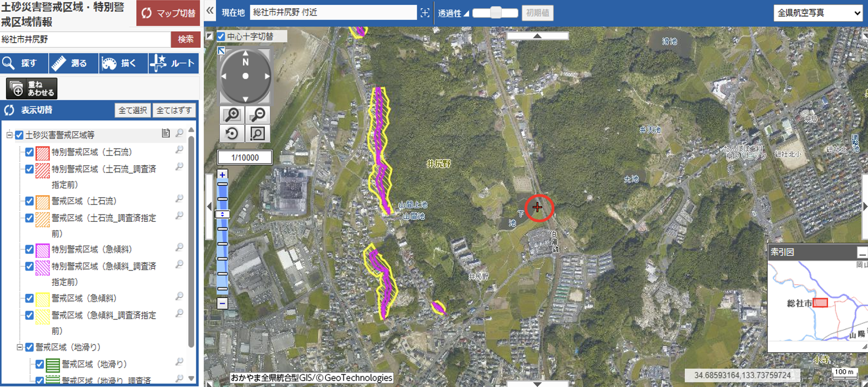
Task: Click the north compass navigation pad
Action: coord(245,76)
